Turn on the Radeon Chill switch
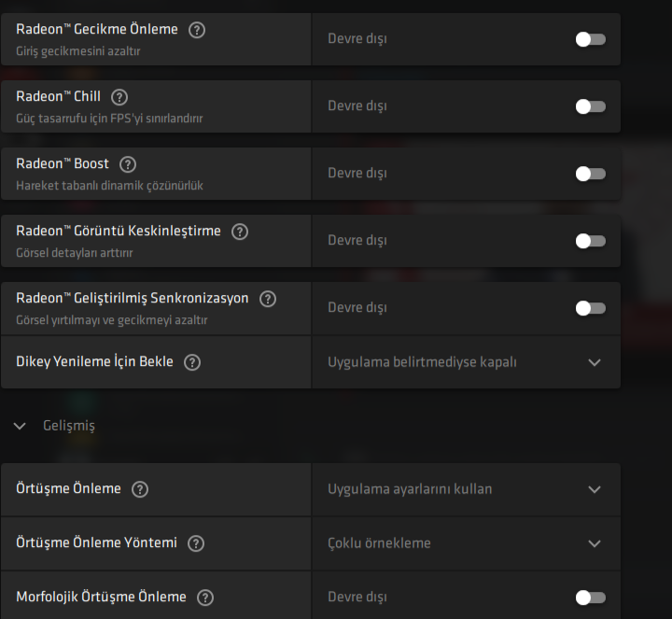Image resolution: width=672 pixels, height=619 pixels. pyautogui.click(x=590, y=106)
